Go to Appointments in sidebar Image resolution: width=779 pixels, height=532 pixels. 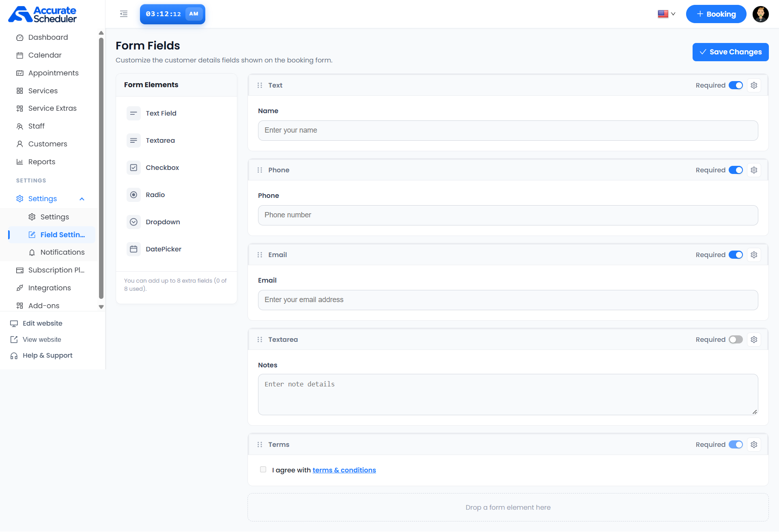(x=48, y=73)
